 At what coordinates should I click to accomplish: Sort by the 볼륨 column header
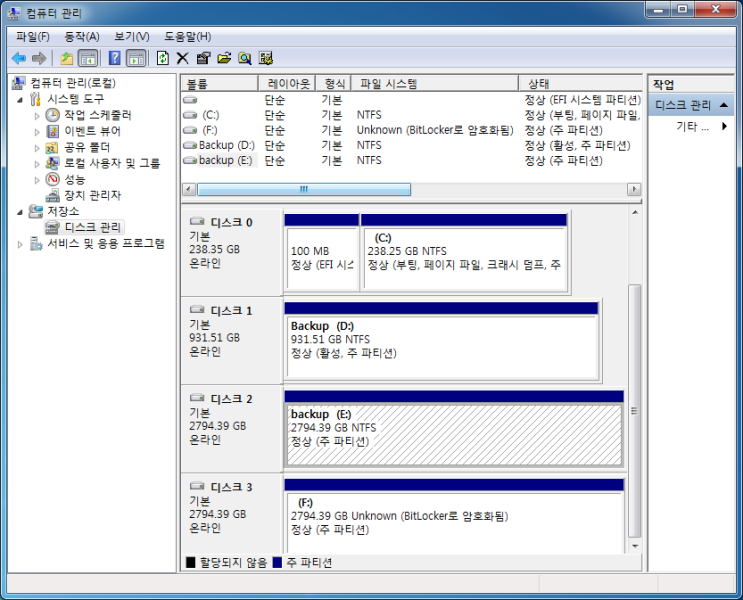[x=219, y=83]
